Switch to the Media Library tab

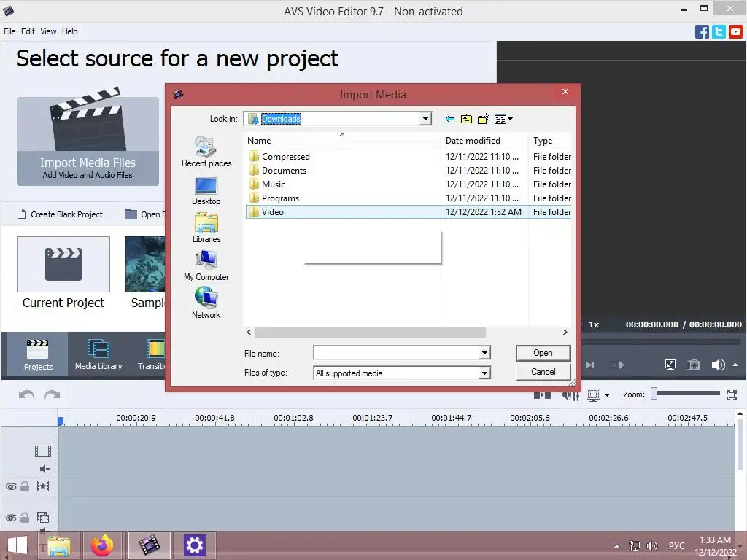(98, 354)
